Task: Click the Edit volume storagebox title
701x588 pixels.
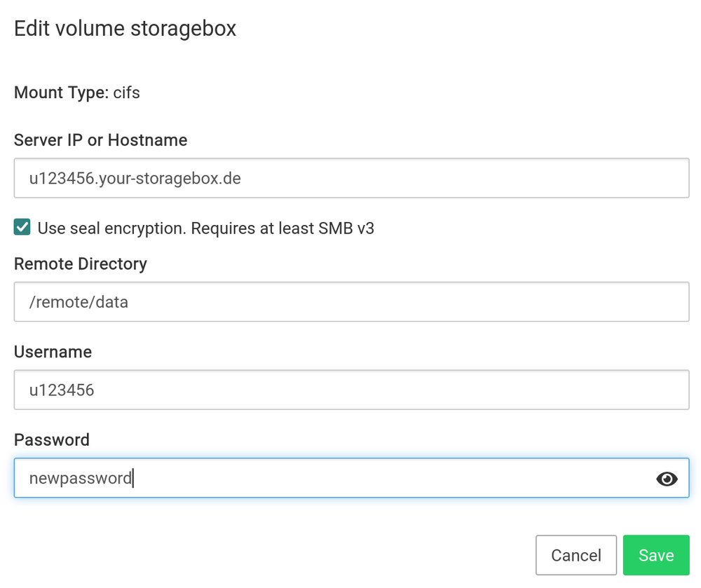Action: tap(125, 29)
